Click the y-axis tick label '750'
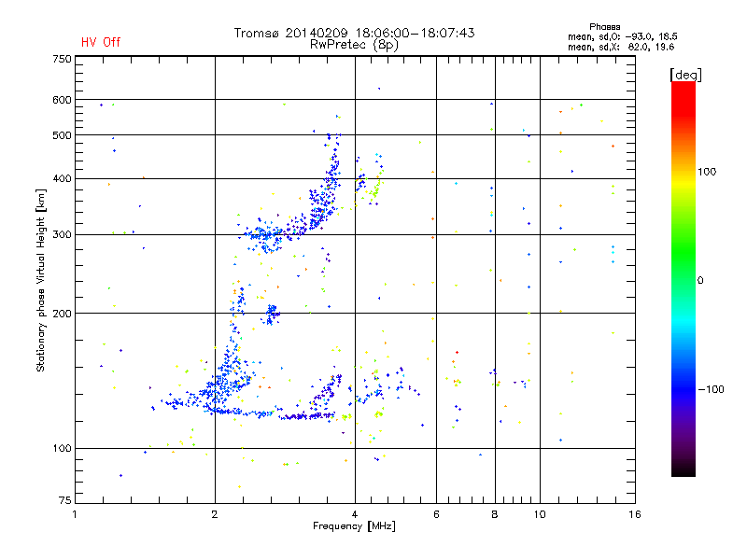The height and width of the screenshot is (560, 747). 62,59
